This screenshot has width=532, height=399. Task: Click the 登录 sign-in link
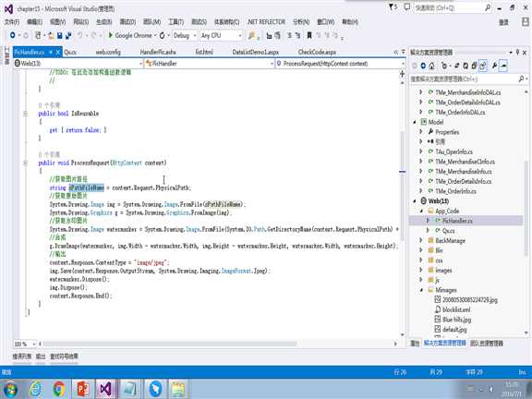click(x=503, y=22)
